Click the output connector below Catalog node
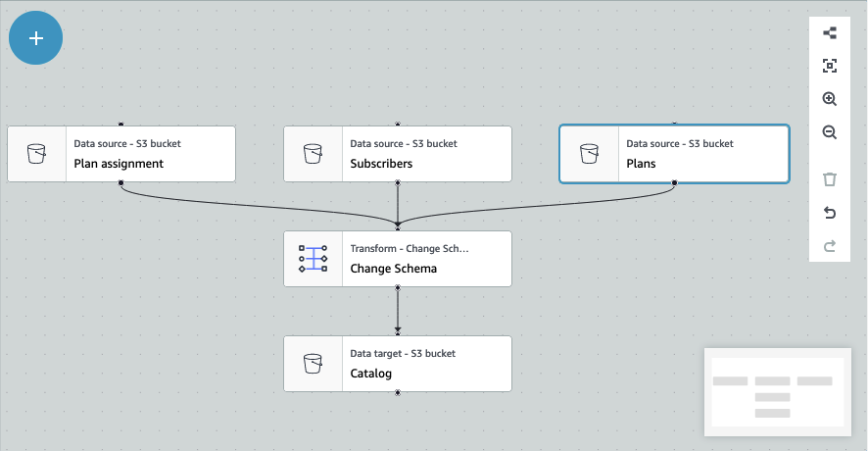 [x=398, y=392]
